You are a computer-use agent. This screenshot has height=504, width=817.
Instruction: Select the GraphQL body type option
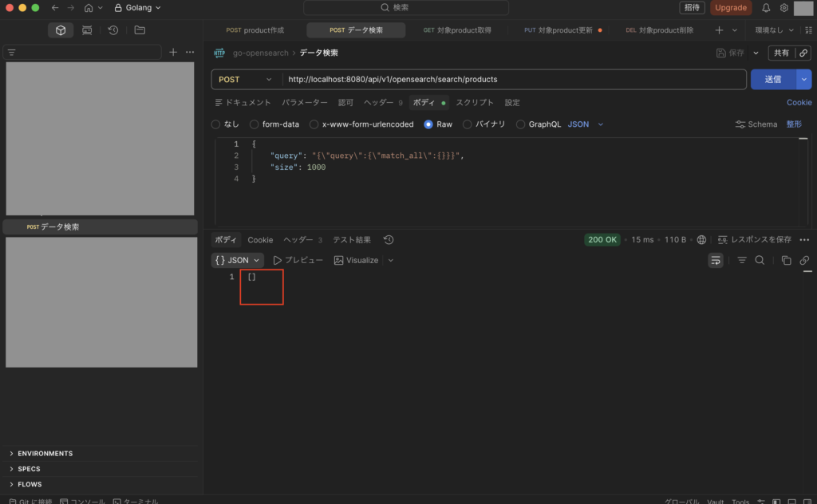521,124
